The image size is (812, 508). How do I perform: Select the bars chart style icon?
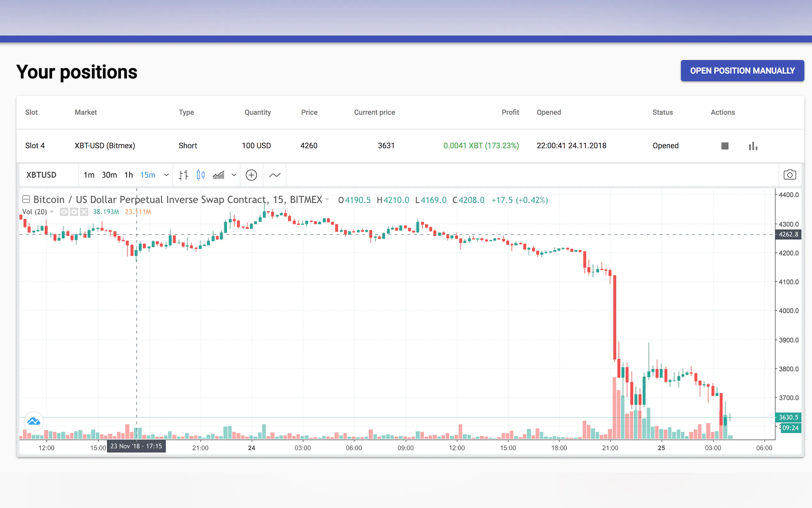pyautogui.click(x=183, y=175)
